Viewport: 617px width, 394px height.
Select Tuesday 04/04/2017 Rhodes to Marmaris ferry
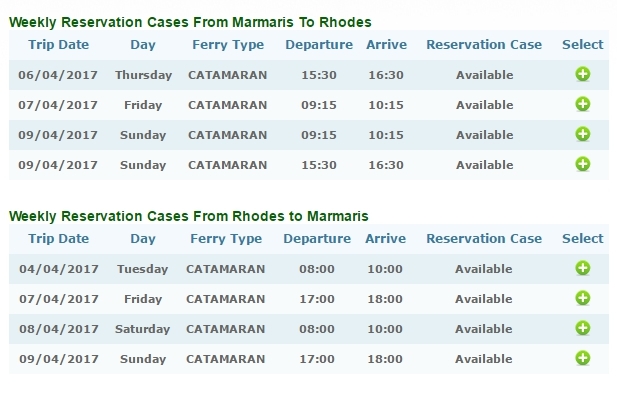pos(583,268)
